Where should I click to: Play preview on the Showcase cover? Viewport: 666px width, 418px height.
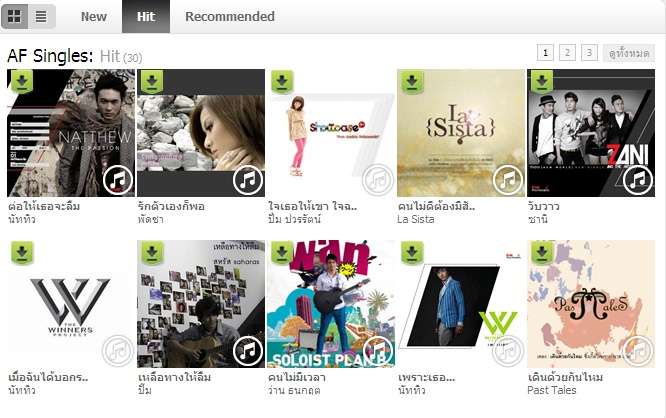click(x=378, y=180)
